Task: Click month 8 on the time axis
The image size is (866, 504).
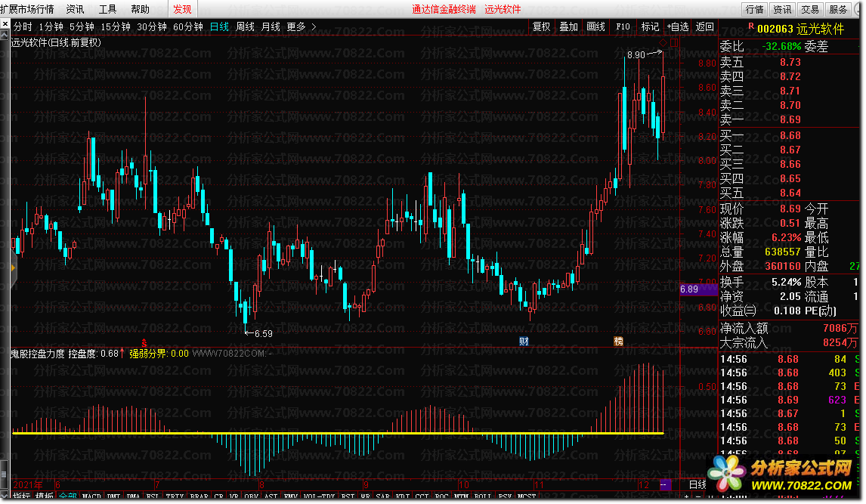Action: pos(261,484)
